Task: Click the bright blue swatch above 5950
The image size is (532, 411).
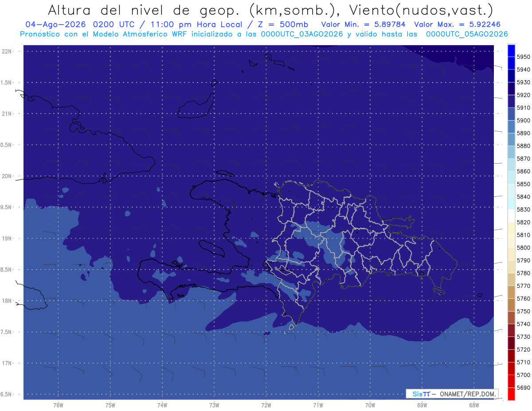Action: click(x=511, y=51)
